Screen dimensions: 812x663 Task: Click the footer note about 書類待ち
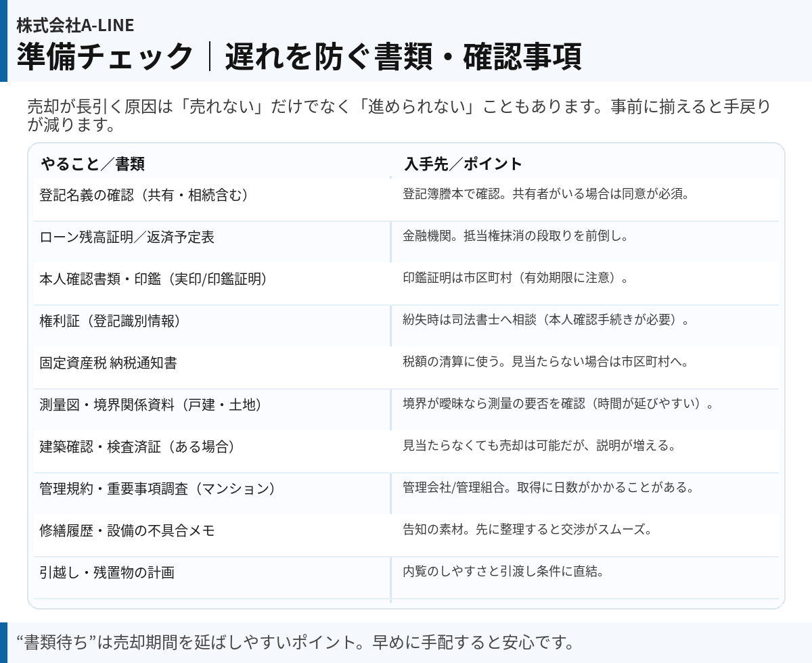tap(294, 642)
